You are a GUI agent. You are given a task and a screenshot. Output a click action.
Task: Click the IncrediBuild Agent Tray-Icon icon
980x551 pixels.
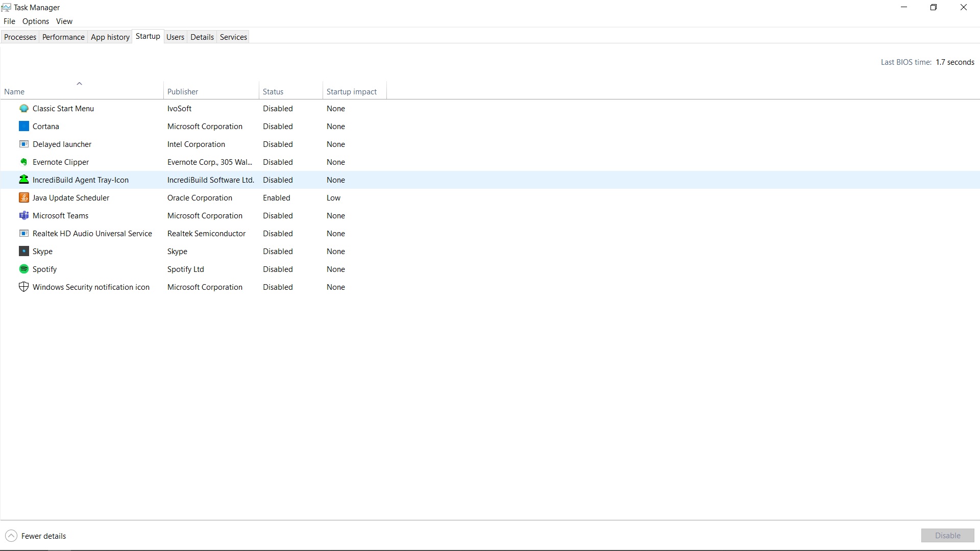tap(24, 180)
